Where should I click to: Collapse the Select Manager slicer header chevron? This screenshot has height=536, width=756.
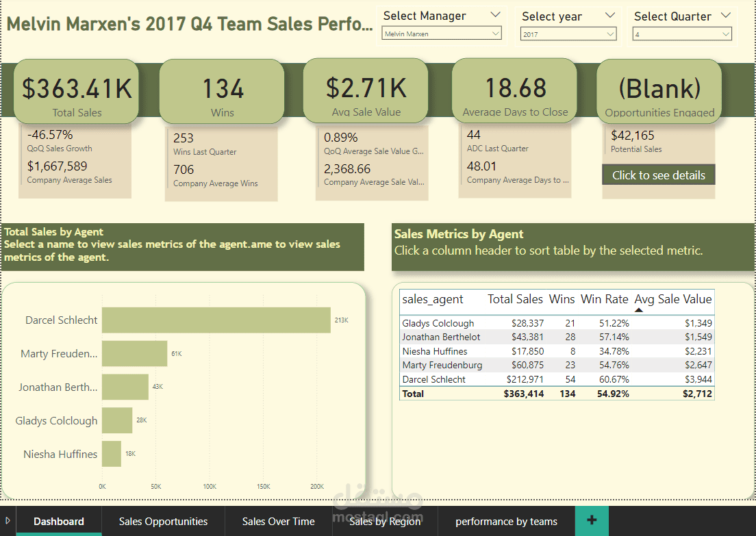[497, 14]
